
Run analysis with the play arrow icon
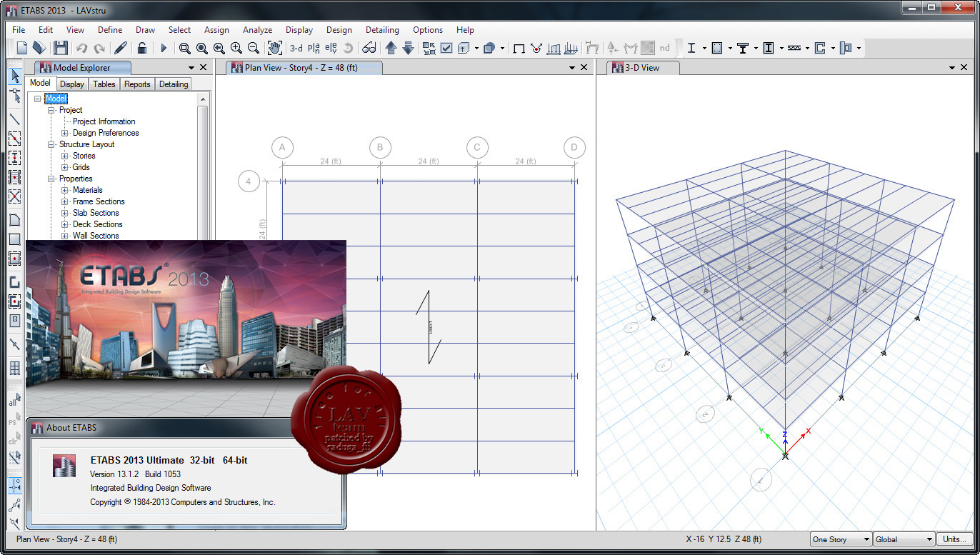click(x=164, y=48)
